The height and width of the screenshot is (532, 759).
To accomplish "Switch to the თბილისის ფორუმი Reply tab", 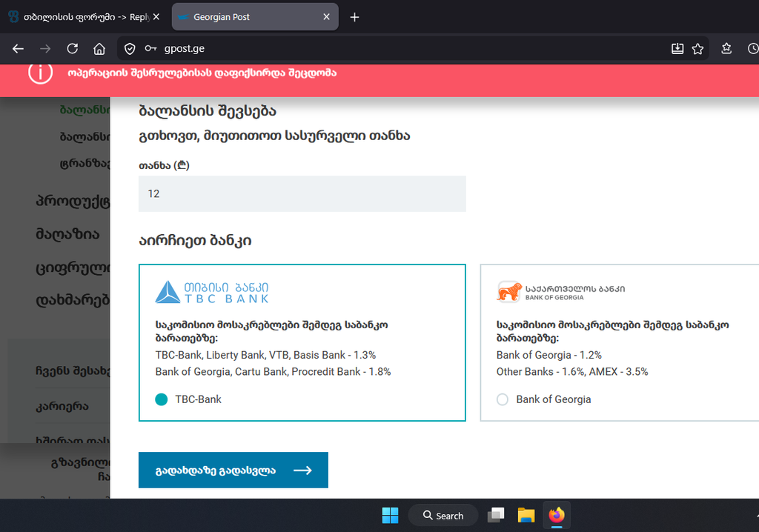I will [x=84, y=17].
